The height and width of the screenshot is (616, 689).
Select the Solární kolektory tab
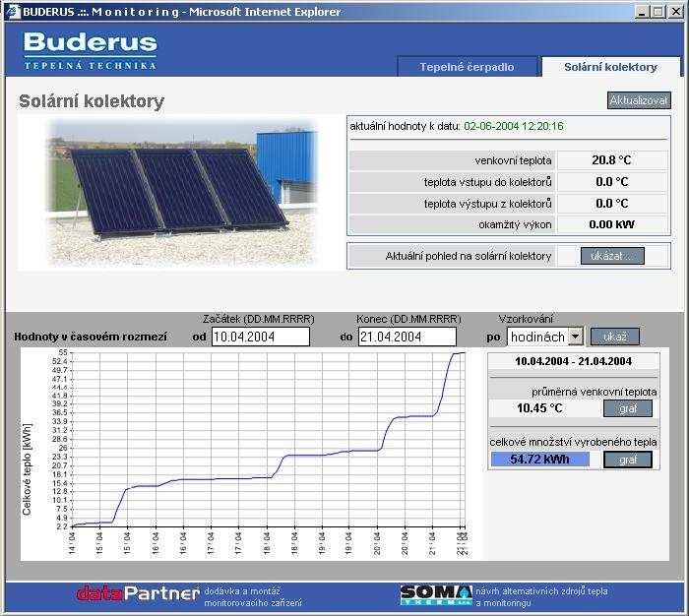pyautogui.click(x=611, y=67)
